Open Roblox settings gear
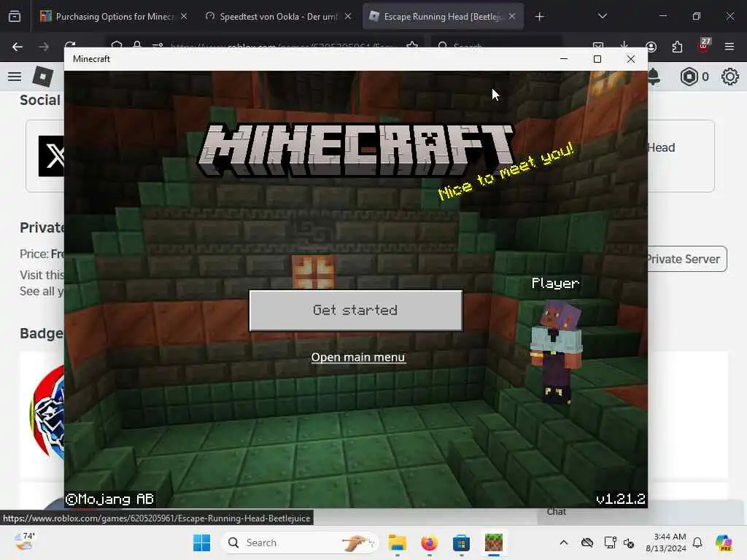 point(729,77)
